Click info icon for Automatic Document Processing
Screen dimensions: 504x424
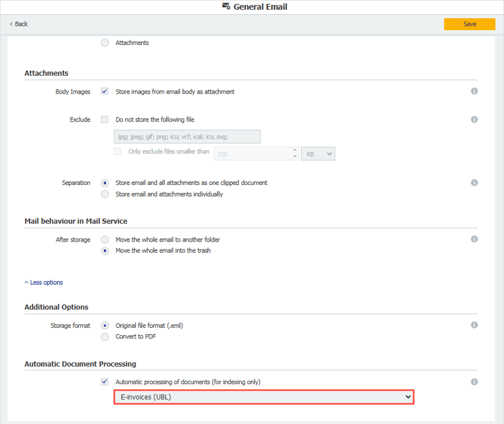pyautogui.click(x=474, y=382)
